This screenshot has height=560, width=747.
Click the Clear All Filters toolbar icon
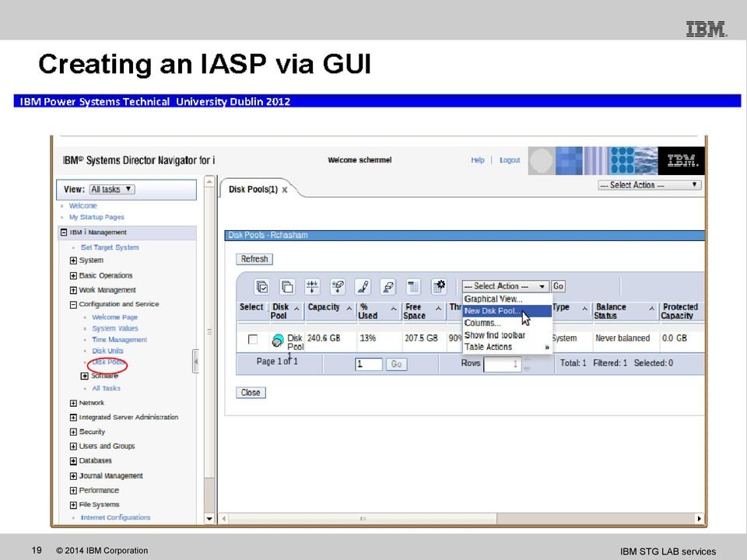pyautogui.click(x=338, y=286)
